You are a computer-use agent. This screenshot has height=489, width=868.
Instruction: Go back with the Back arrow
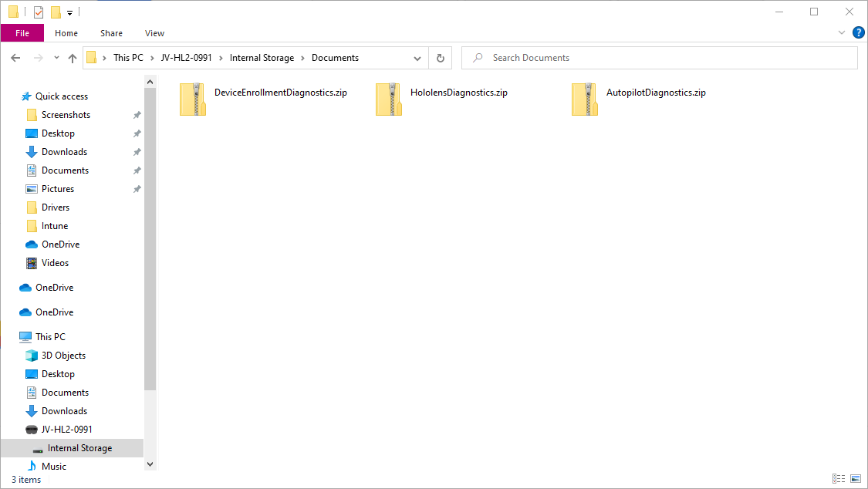click(x=15, y=58)
